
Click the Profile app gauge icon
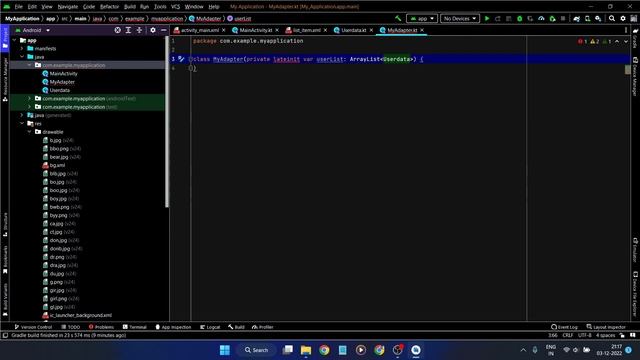pos(541,18)
